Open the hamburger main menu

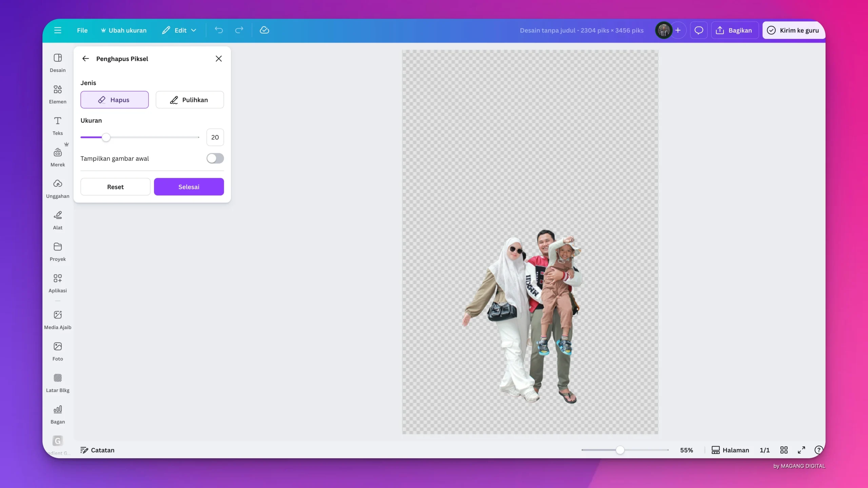(x=58, y=30)
